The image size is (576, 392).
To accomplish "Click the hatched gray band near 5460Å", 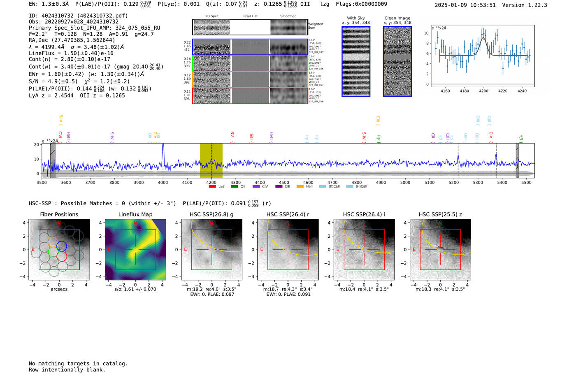I will [517, 161].
